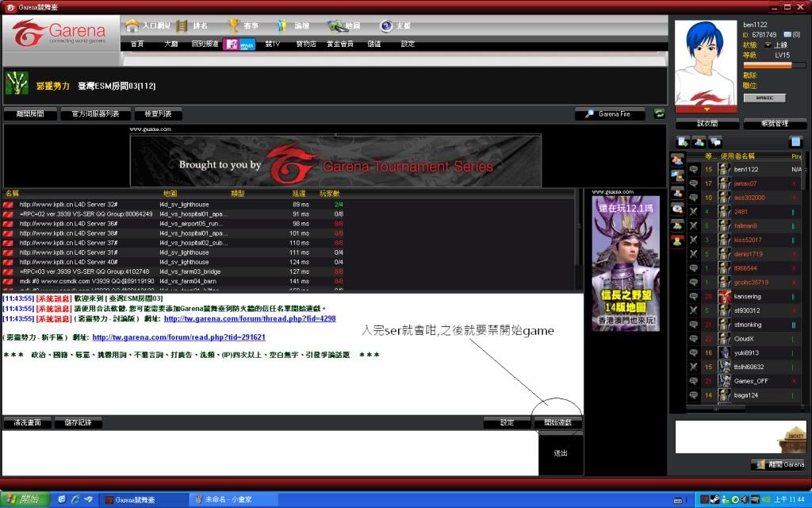Screen dimensions: 812x508
Task: Click the blue list view icon
Action: coord(795,141)
